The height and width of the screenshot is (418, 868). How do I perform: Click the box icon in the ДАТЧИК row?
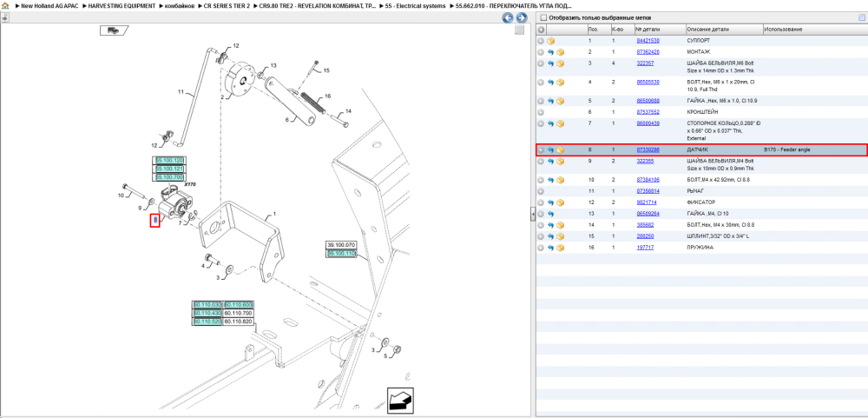click(x=560, y=149)
